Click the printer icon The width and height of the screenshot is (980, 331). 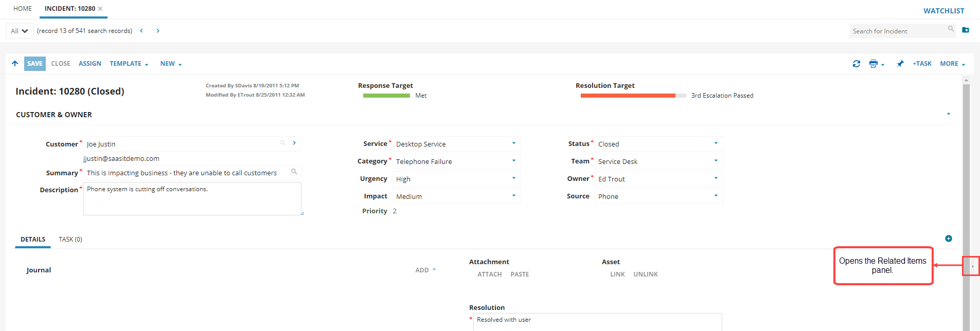[873, 64]
